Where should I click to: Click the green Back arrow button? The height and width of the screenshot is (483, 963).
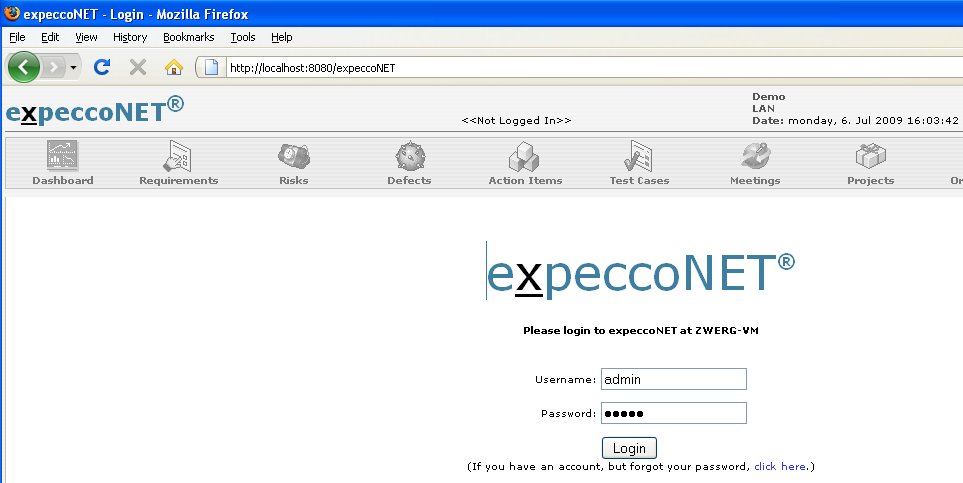point(24,67)
